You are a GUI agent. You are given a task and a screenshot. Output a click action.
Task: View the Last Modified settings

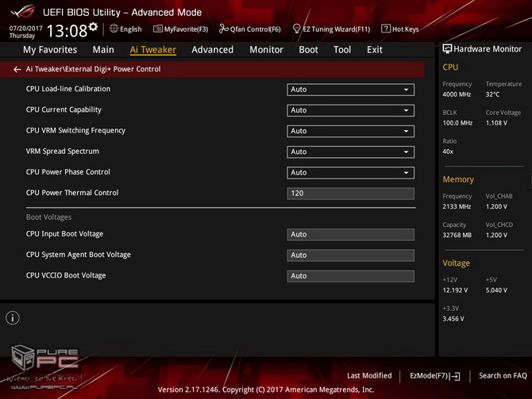click(369, 376)
